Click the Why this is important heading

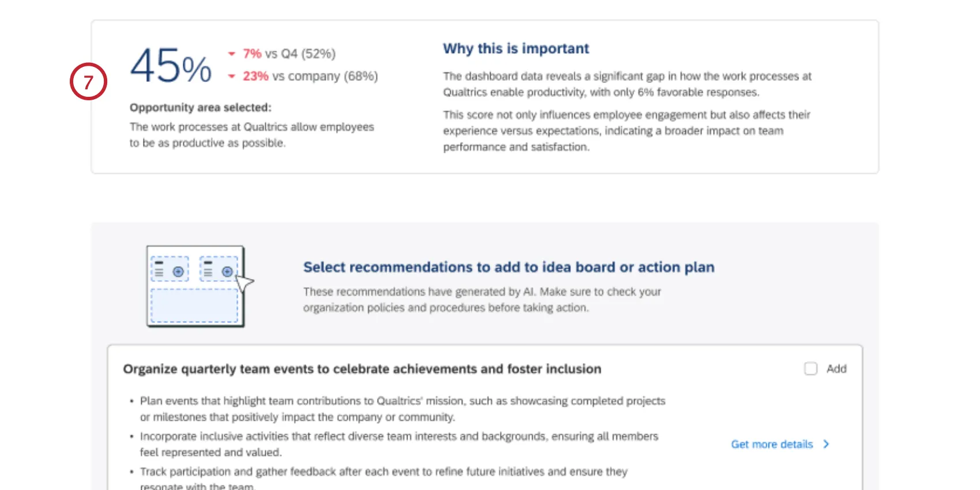pos(516,48)
